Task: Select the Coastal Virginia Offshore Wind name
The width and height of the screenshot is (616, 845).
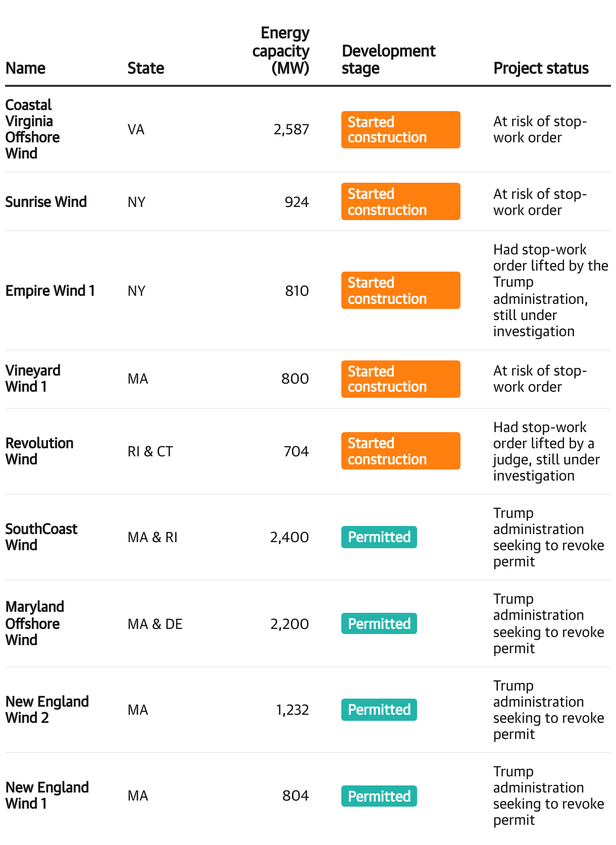Action: 32,129
